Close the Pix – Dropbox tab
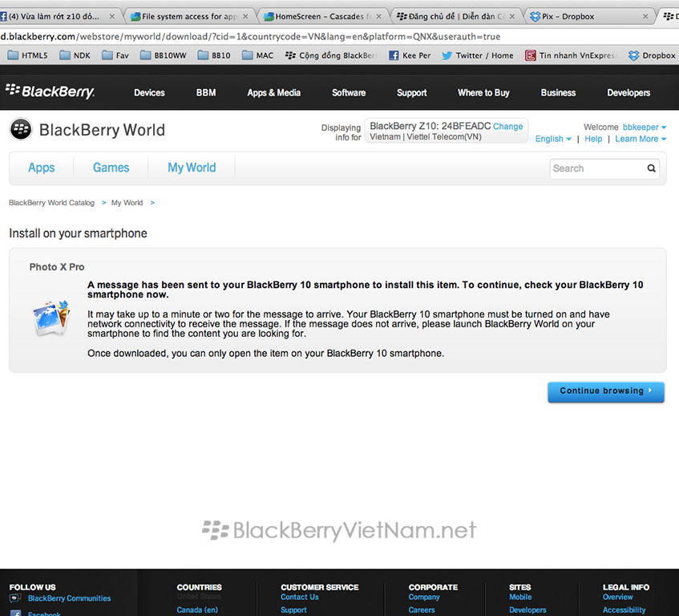Screen dimensions: 679x616 click(x=645, y=17)
